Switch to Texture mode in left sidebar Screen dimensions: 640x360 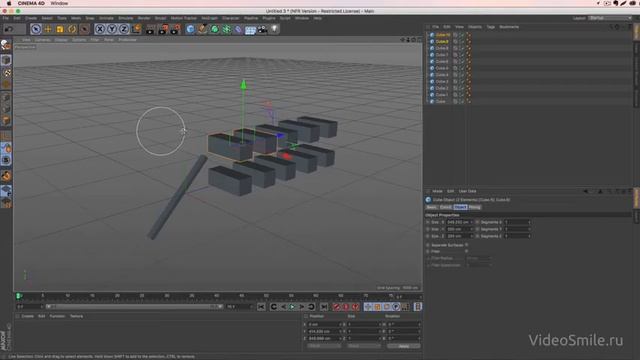click(x=6, y=73)
